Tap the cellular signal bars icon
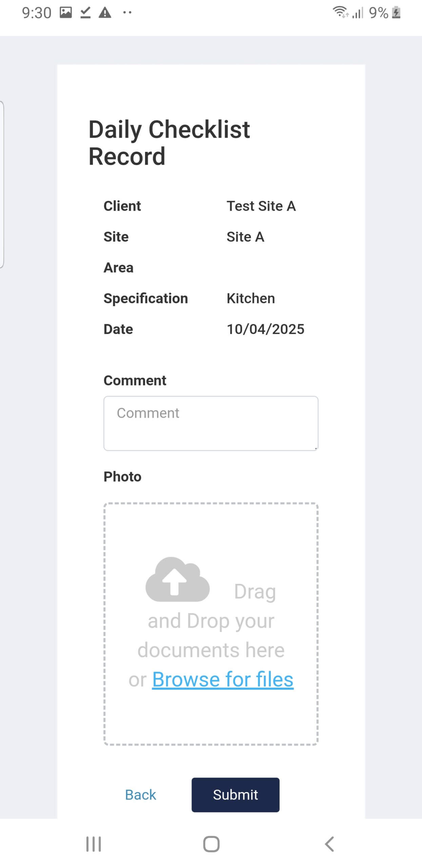Image resolution: width=422 pixels, height=868 pixels. click(358, 13)
